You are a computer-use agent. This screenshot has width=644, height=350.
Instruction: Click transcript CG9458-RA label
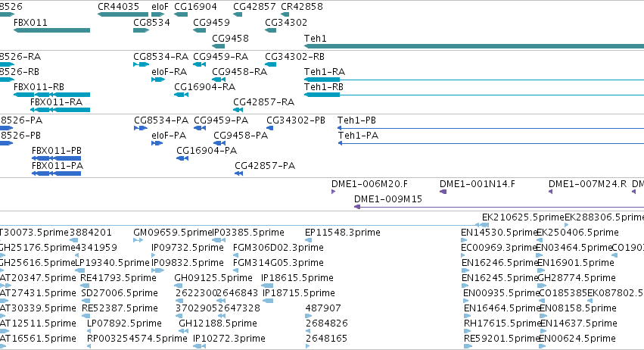pos(239,72)
